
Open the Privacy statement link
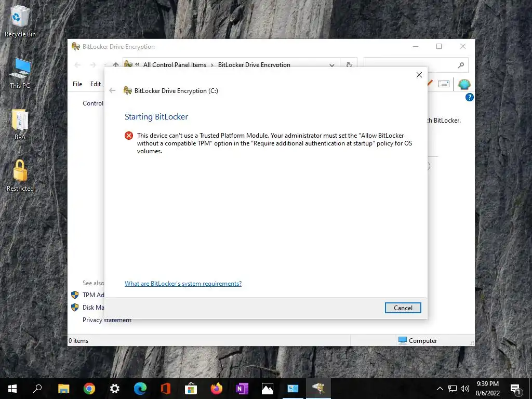(x=107, y=320)
